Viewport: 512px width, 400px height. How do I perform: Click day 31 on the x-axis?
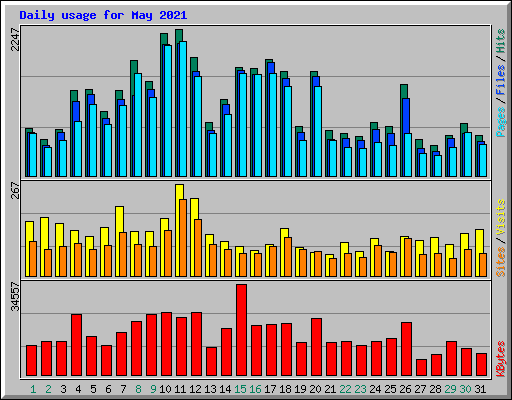pyautogui.click(x=480, y=389)
